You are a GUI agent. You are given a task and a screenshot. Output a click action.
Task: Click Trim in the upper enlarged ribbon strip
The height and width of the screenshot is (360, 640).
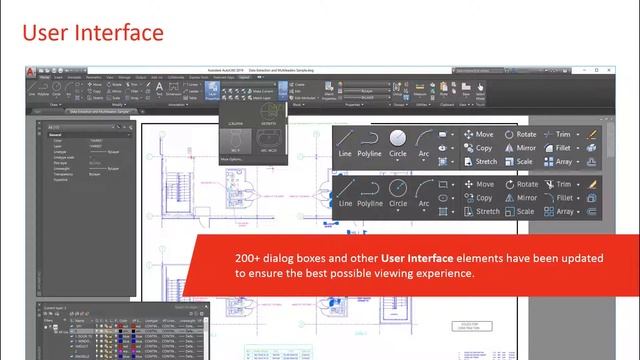tap(557, 134)
